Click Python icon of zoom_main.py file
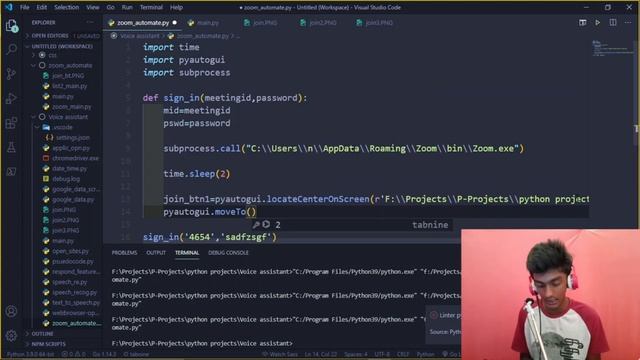 [46, 107]
